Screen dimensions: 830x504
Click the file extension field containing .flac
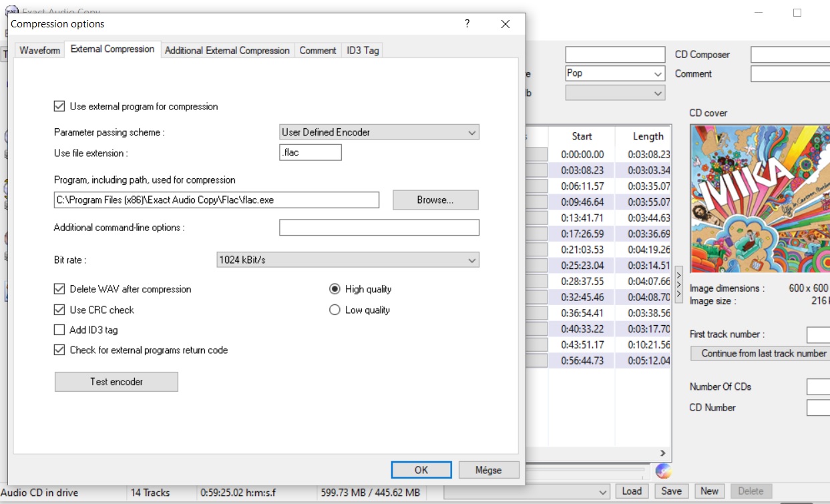[x=310, y=153]
